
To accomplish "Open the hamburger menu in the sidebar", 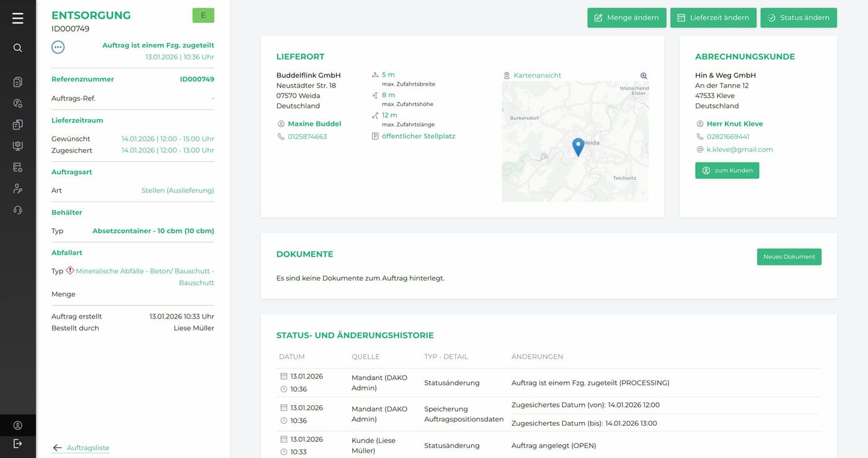I will pos(17,19).
